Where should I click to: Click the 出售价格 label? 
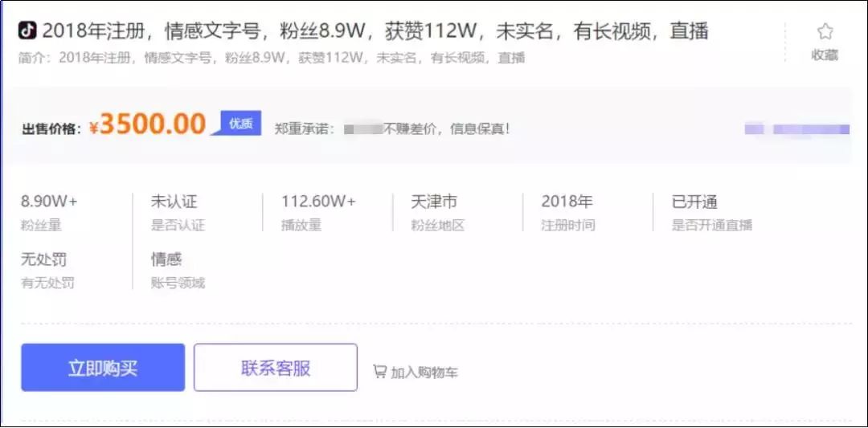click(52, 128)
